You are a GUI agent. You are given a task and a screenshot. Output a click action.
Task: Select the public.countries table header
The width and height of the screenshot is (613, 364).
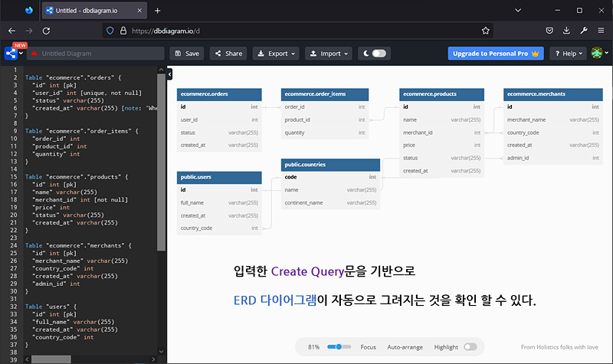coord(330,165)
